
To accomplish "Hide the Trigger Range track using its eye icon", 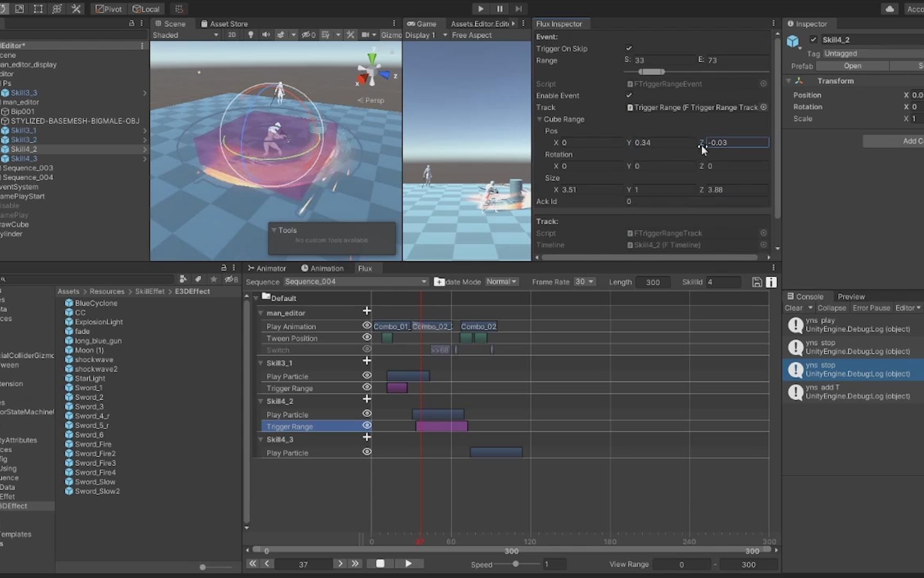I will click(367, 425).
